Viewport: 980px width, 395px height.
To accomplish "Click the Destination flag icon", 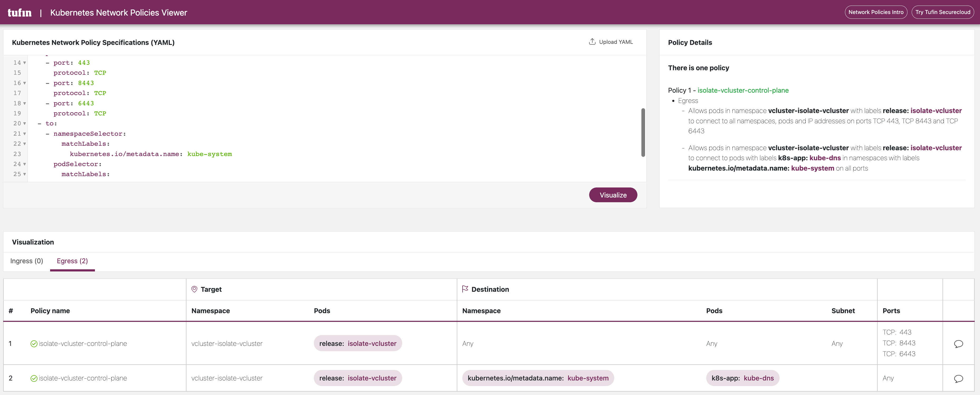I will (465, 289).
